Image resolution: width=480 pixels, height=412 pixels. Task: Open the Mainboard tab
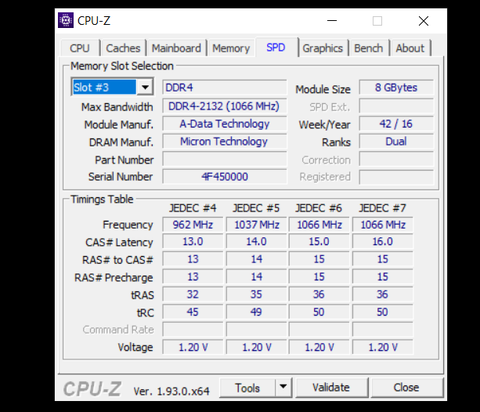tap(176, 48)
